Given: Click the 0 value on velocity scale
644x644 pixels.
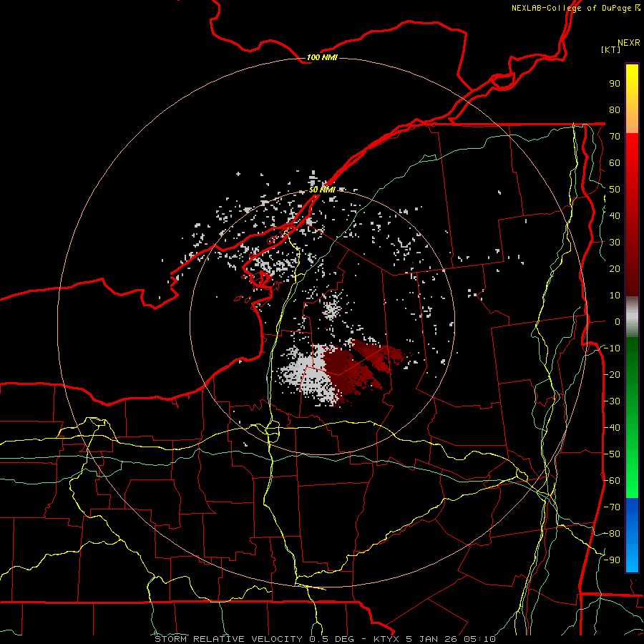Looking at the screenshot, I should [618, 322].
